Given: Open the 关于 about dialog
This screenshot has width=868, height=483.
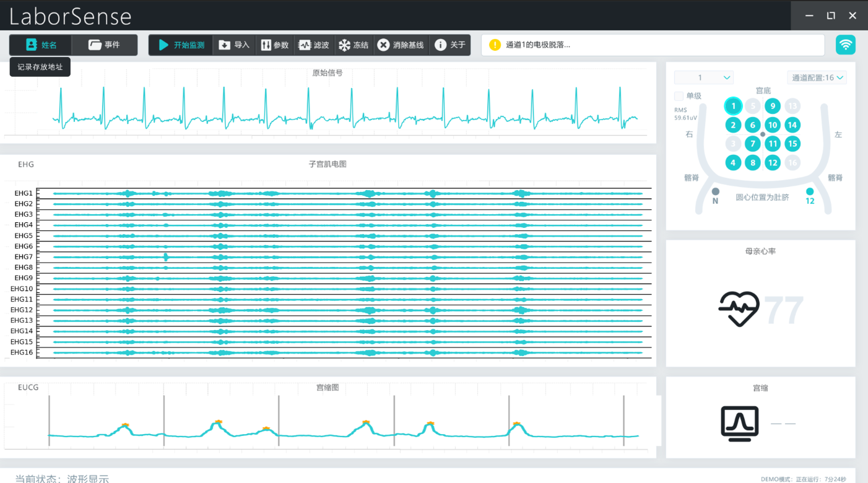Looking at the screenshot, I should pos(450,45).
